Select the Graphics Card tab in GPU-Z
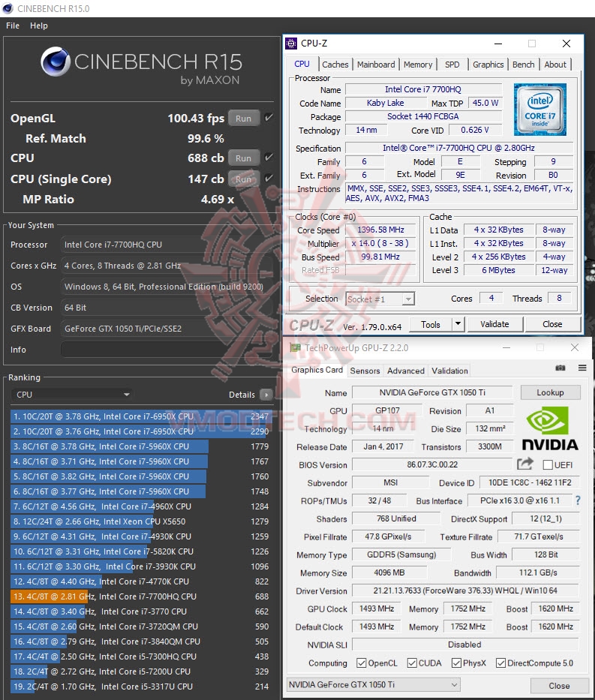Image resolution: width=595 pixels, height=700 pixels. (x=317, y=370)
